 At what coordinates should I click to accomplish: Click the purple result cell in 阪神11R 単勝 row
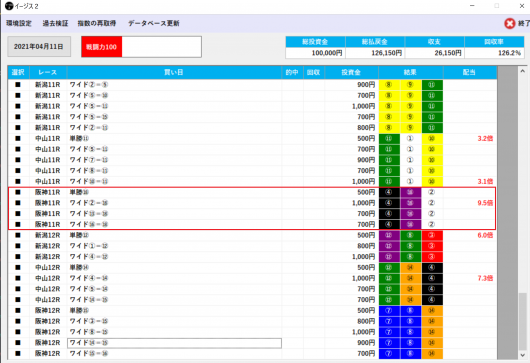coord(411,192)
